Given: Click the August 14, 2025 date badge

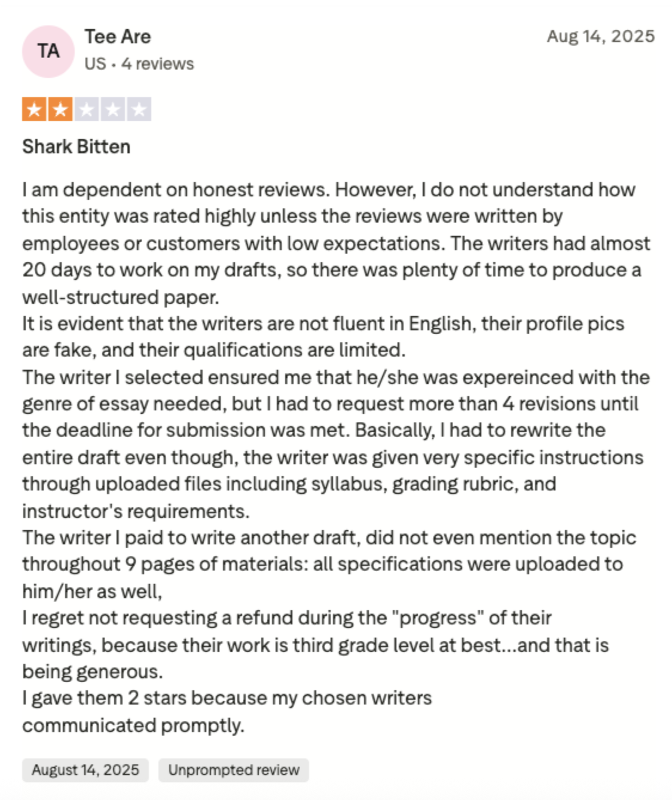Looking at the screenshot, I should point(85,770).
